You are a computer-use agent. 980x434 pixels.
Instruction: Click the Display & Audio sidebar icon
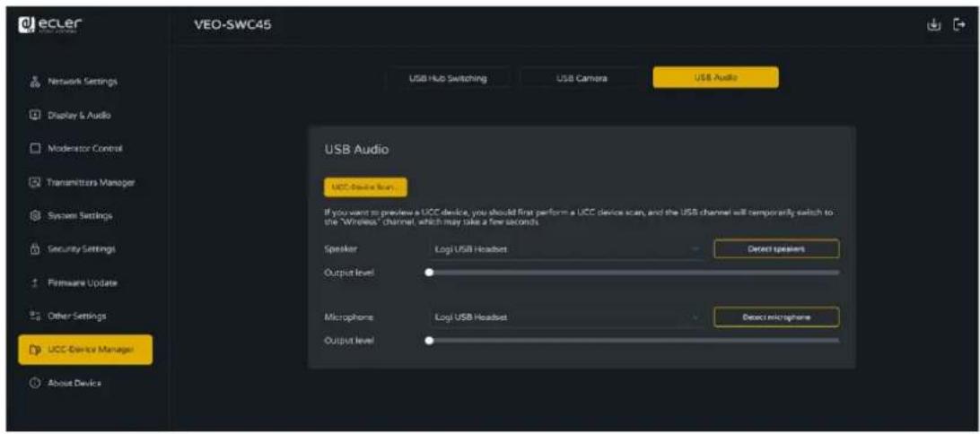(x=36, y=115)
